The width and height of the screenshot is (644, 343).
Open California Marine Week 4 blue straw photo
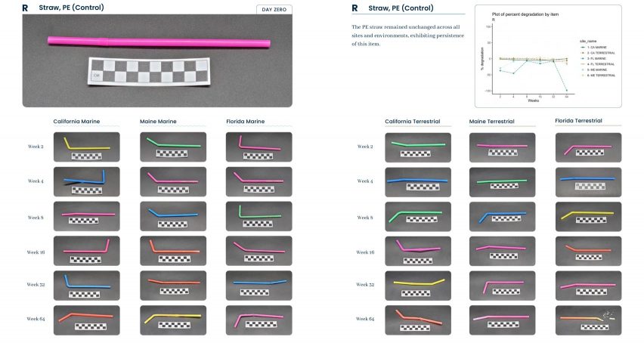point(87,181)
